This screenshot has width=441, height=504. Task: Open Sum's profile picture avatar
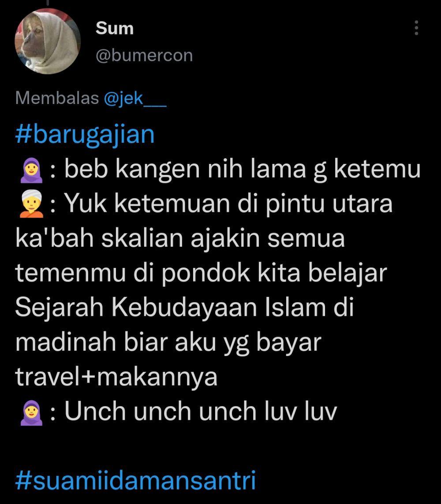click(48, 41)
